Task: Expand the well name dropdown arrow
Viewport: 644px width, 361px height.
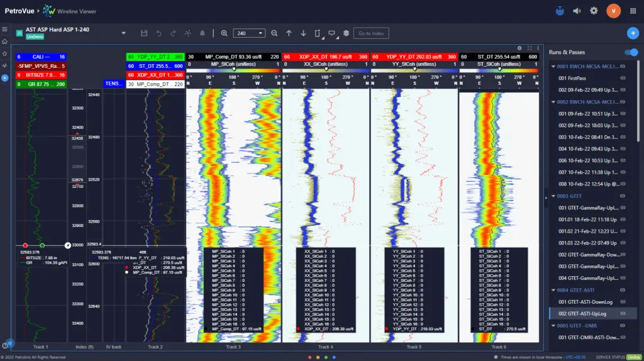Action: 123,33
